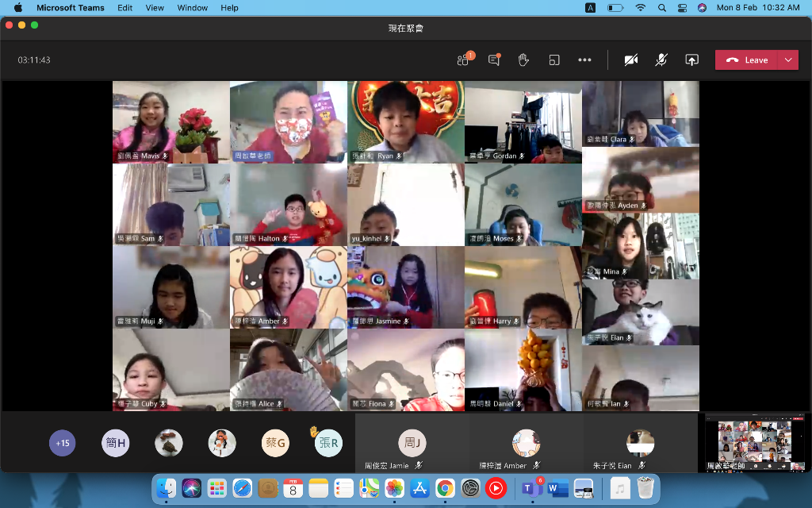Open the share content tray
812x508 pixels.
pos(691,60)
